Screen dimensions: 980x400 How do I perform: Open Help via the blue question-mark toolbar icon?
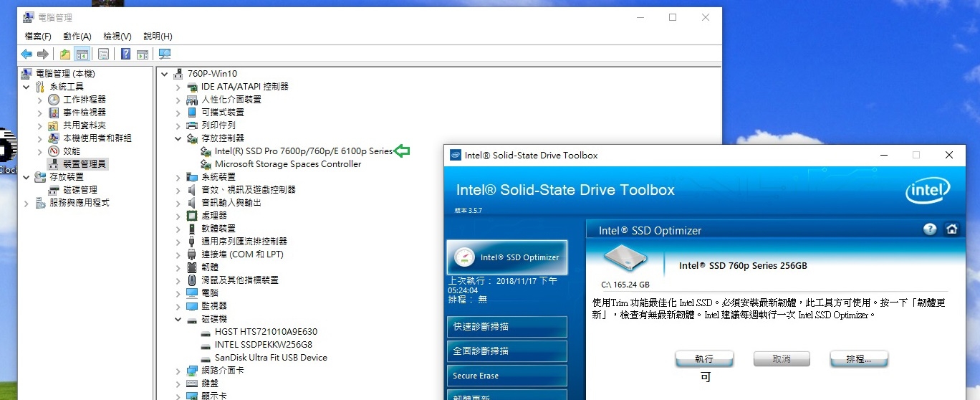coord(125,54)
